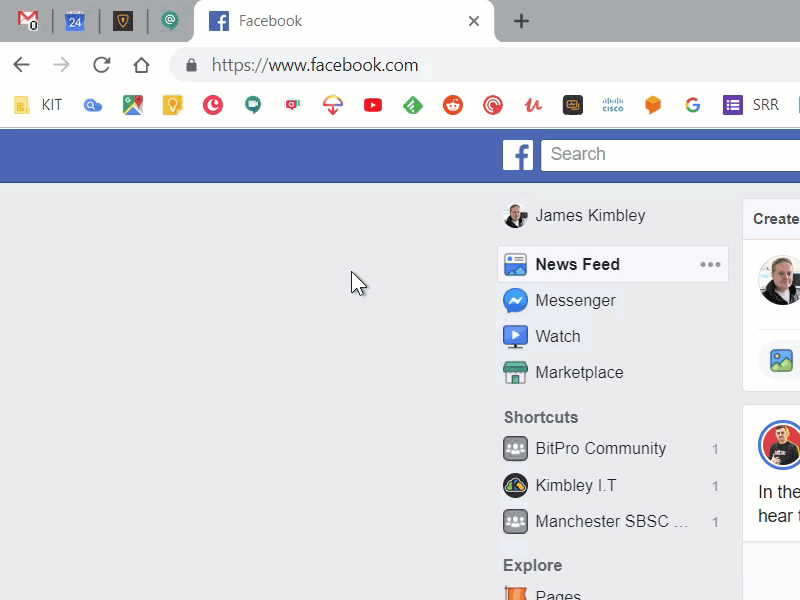Open the Google Cloud Search bookmark
Screen dimensions: 800x600
(x=93, y=105)
